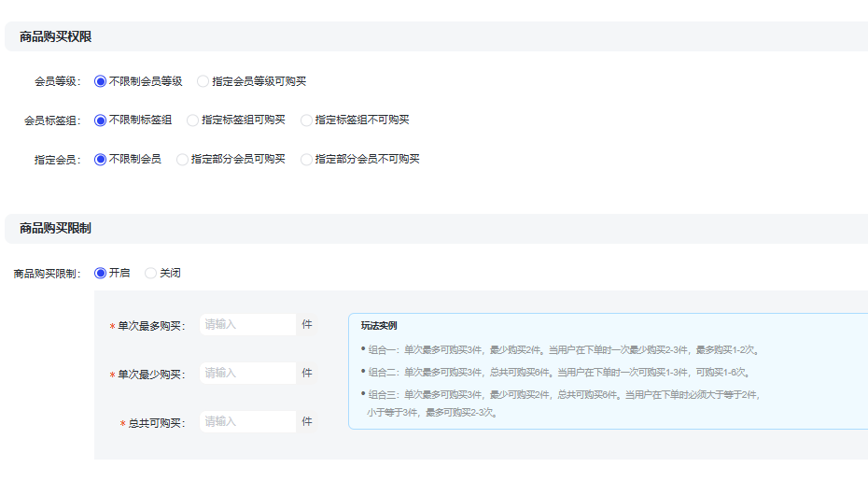
Task: Disable purchase limit by selecting 关闭
Action: point(151,273)
